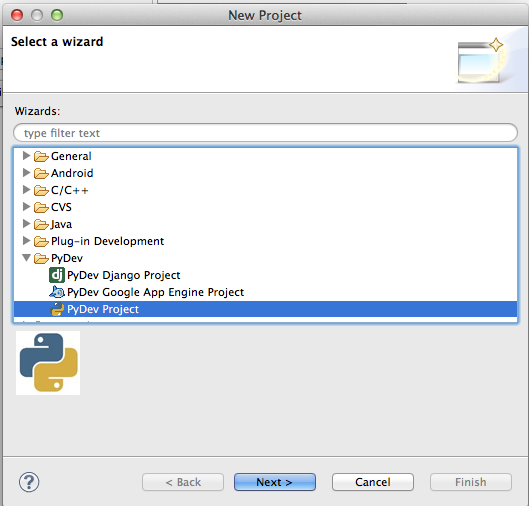Choose PyDev Google App Engine Project

155,292
